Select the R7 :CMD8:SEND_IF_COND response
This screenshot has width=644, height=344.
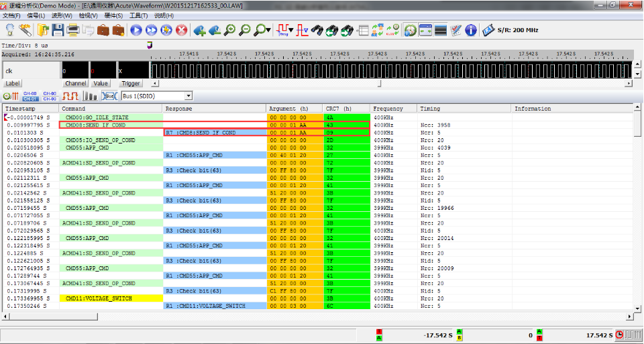click(215, 133)
